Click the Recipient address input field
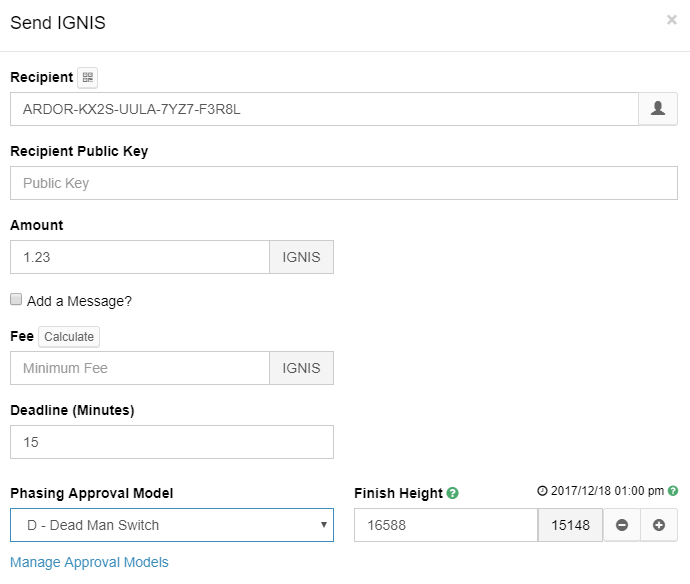The image size is (690, 584). click(x=324, y=109)
